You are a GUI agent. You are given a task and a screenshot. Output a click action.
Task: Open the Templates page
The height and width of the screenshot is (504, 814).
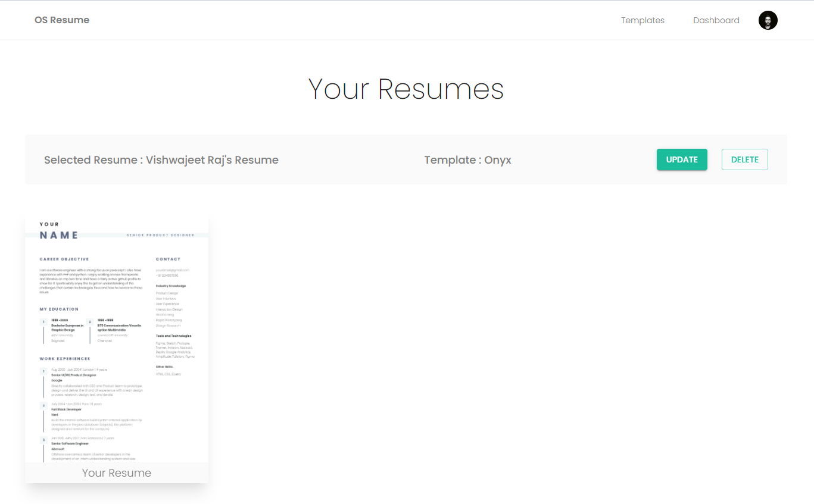pyautogui.click(x=643, y=20)
